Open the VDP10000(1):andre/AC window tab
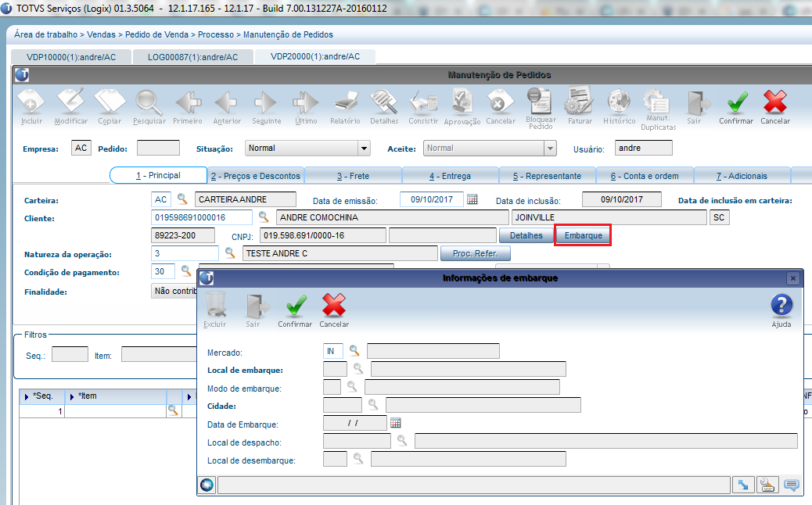The width and height of the screenshot is (812, 505). point(71,57)
